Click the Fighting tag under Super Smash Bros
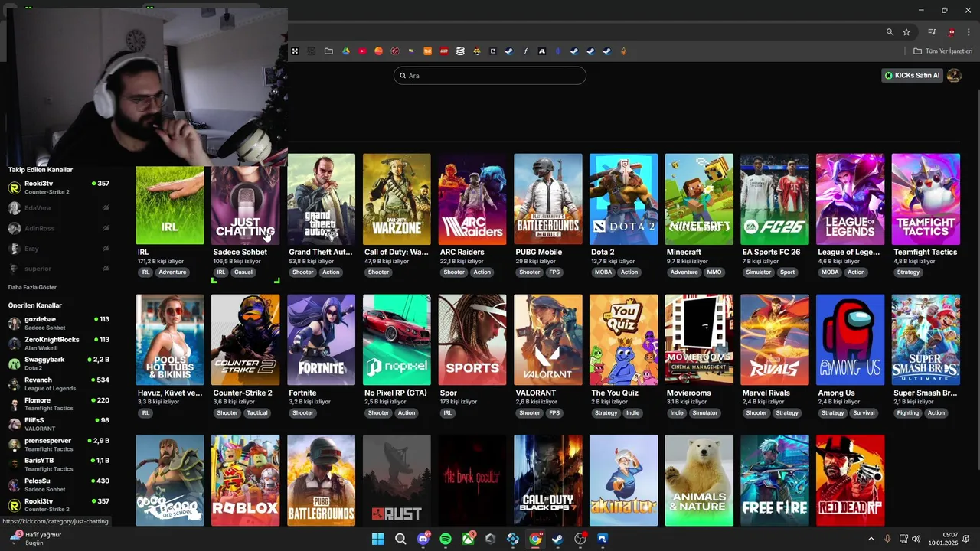Image resolution: width=980 pixels, height=551 pixels. pyautogui.click(x=908, y=413)
